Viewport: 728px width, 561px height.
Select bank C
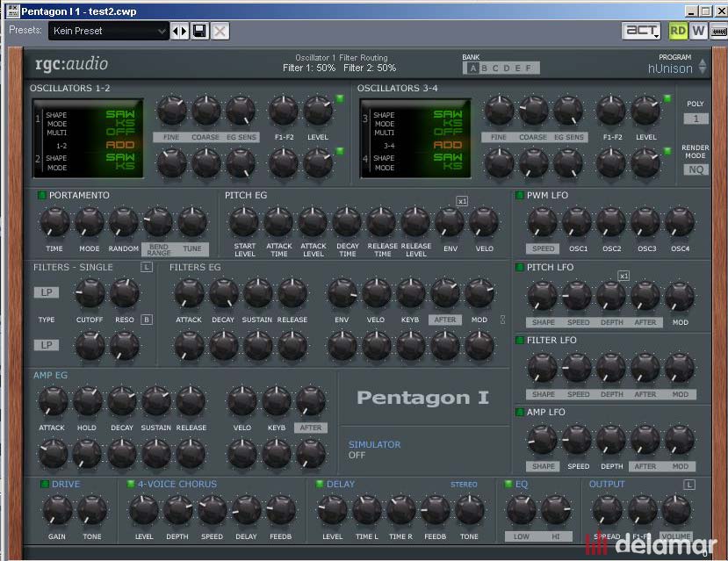[495, 68]
